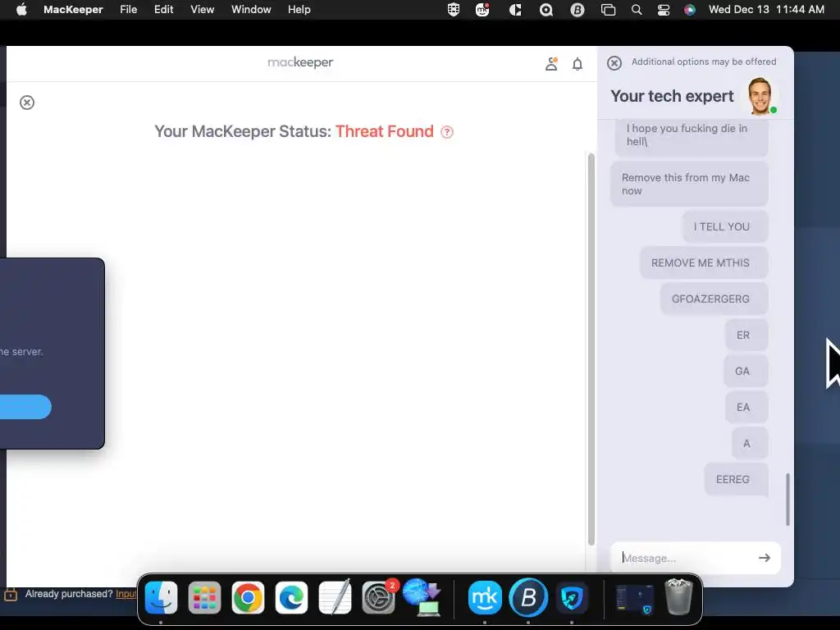This screenshot has width=840, height=630.
Task: Open the MacKeeper account profile icon
Action: pos(551,64)
